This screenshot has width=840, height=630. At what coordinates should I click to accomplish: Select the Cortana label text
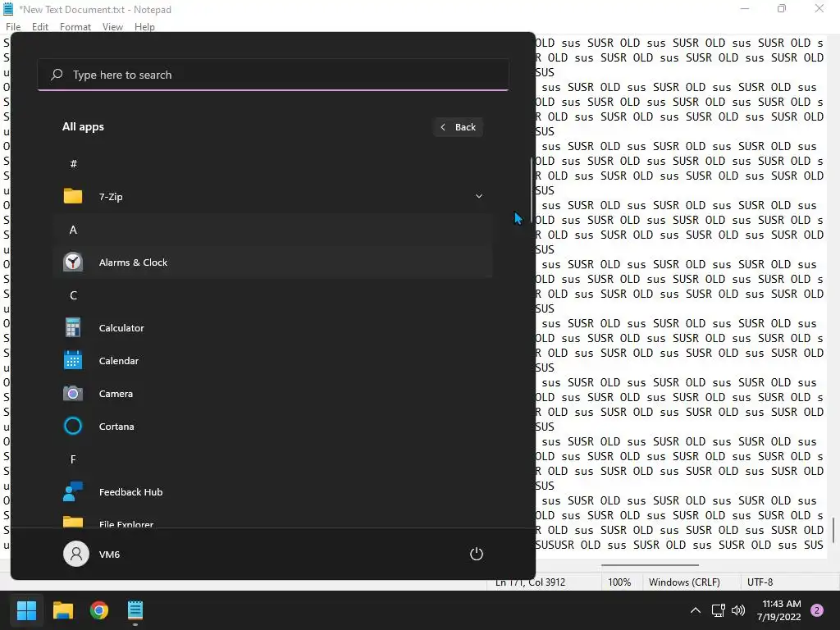tap(116, 427)
